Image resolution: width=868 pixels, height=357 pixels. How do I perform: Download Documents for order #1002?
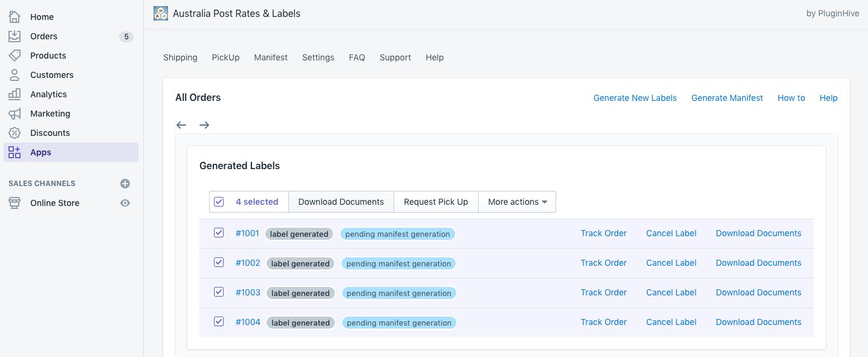(759, 263)
